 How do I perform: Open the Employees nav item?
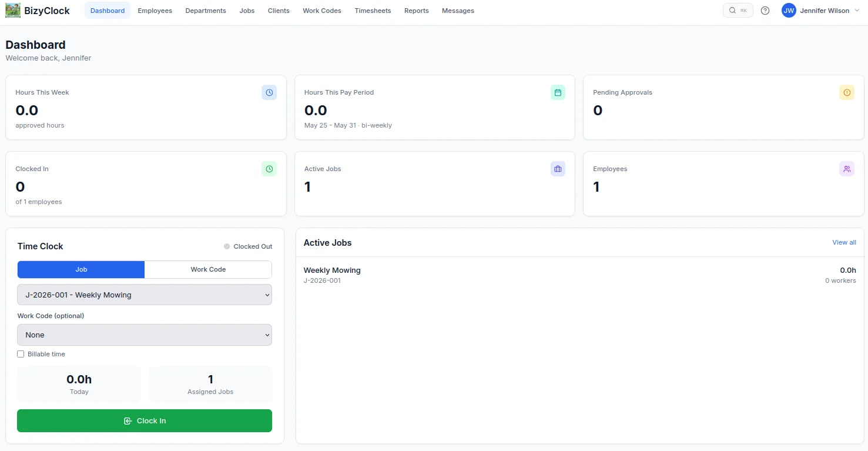pyautogui.click(x=155, y=11)
